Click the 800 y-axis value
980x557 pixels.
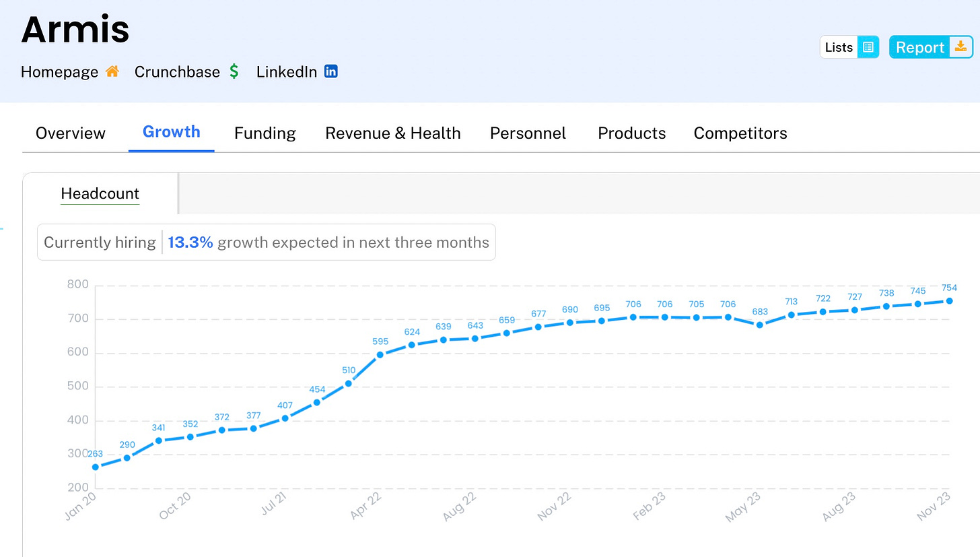(x=78, y=285)
